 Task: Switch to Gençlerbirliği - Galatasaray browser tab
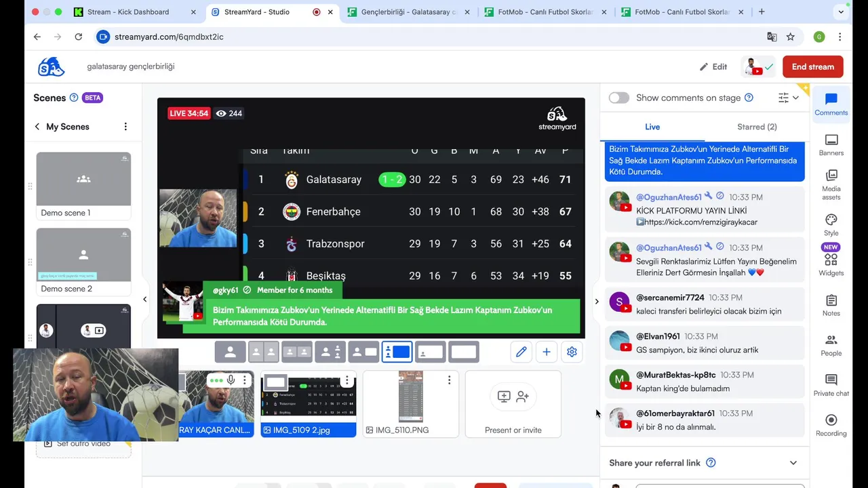[x=409, y=12]
